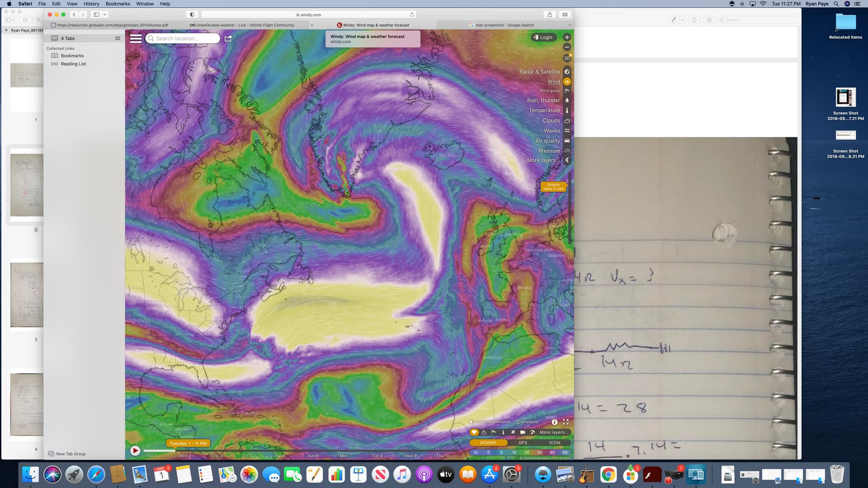Screen dimensions: 868x488
Task: Open Safari sidebar layout dropdown arrow
Action: [x=105, y=14]
